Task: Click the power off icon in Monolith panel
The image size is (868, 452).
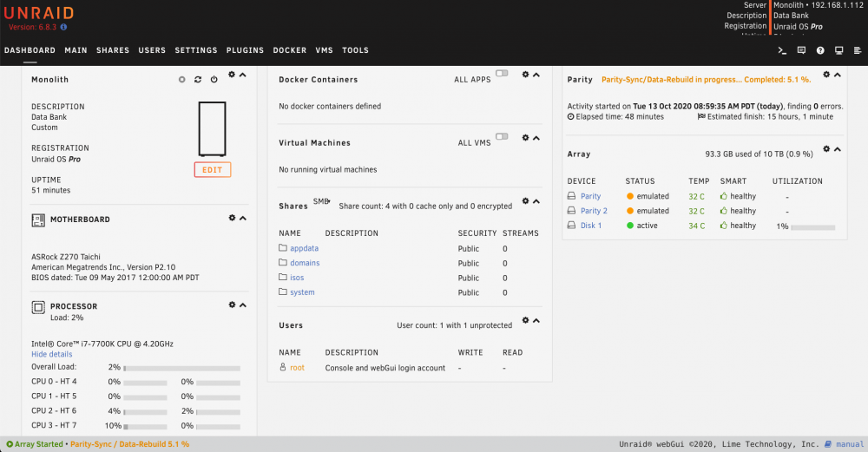Action: click(214, 80)
